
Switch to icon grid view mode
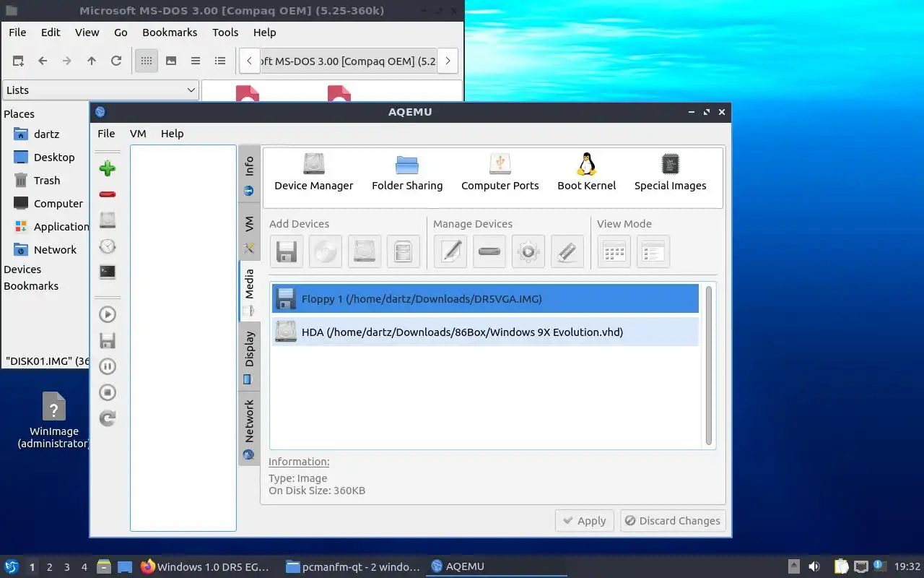[614, 252]
